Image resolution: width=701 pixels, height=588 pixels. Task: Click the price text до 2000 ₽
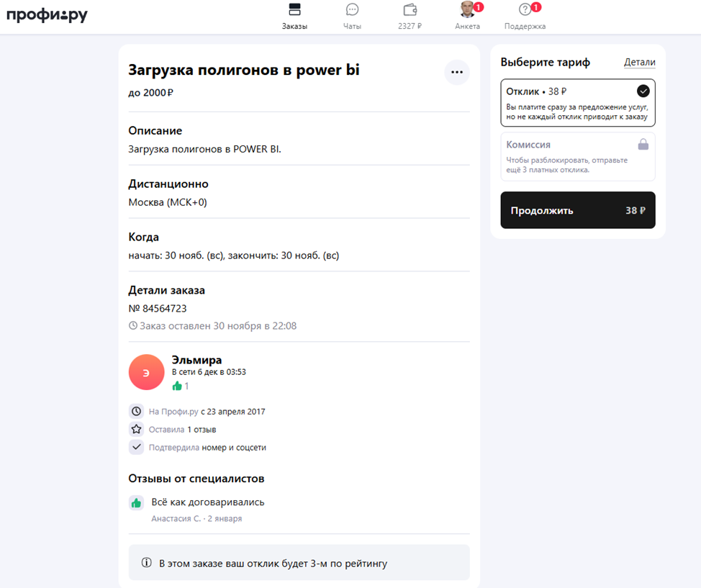click(150, 93)
